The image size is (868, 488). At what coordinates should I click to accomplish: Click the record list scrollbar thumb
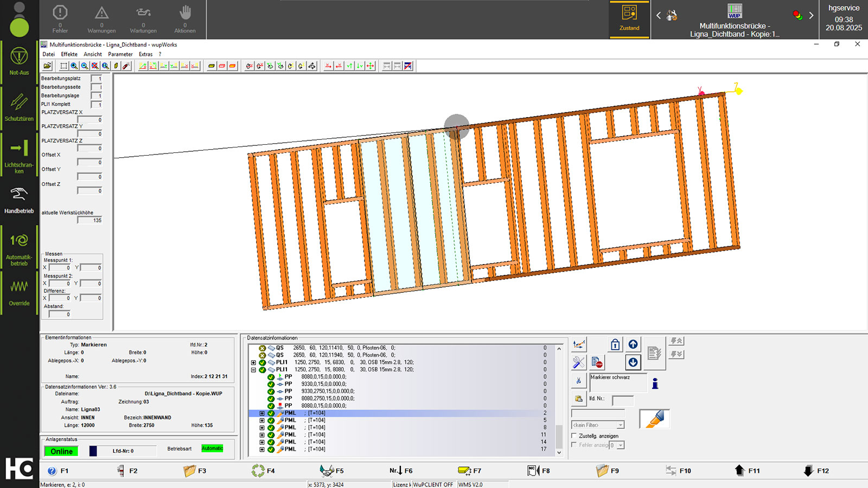[559, 436]
